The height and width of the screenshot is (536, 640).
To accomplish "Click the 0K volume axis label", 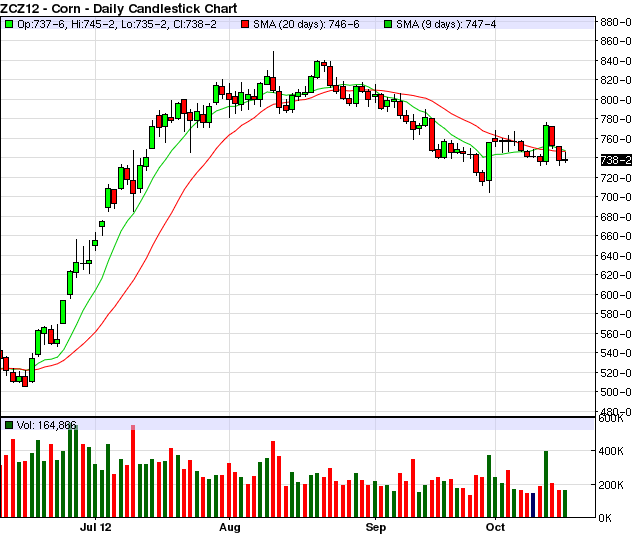I will (x=605, y=518).
